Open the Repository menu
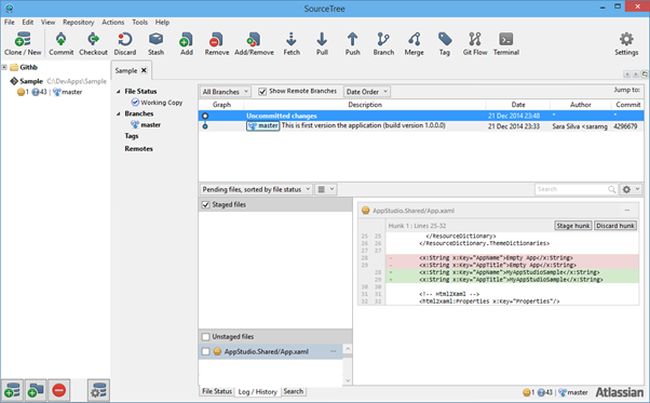 (x=78, y=21)
